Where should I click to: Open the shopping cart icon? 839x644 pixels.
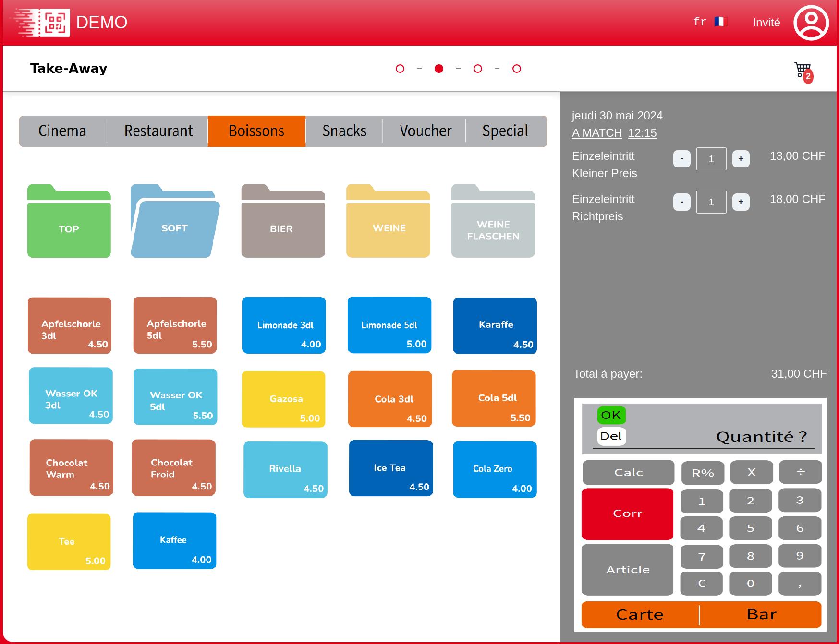(803, 71)
